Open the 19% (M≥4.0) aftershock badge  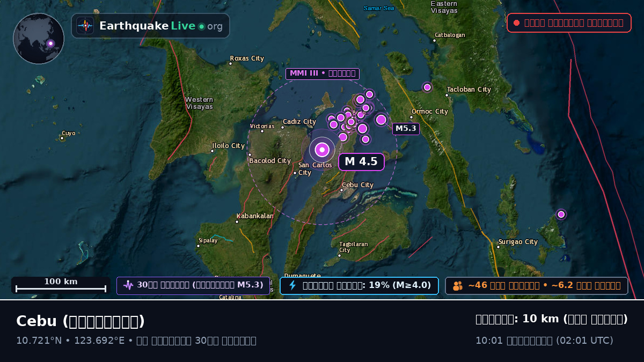tap(359, 286)
